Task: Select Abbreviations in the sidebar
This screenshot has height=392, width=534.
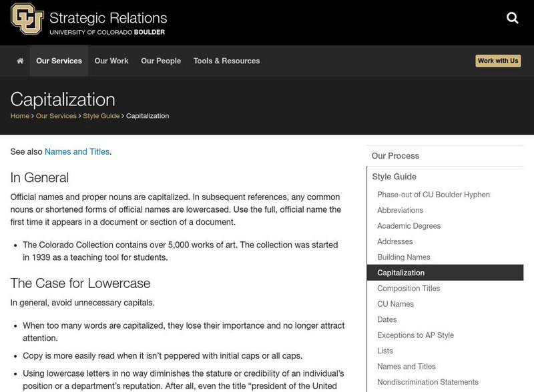Action: [400, 210]
